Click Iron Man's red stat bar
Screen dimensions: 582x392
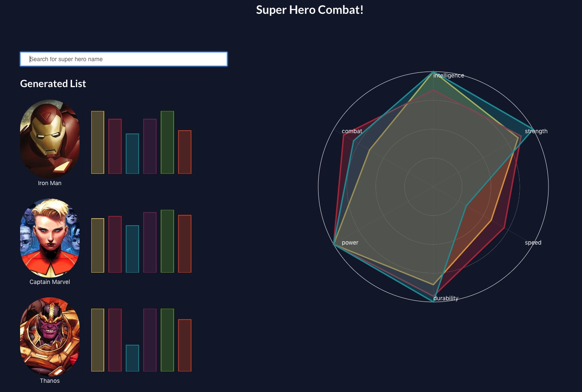115,146
